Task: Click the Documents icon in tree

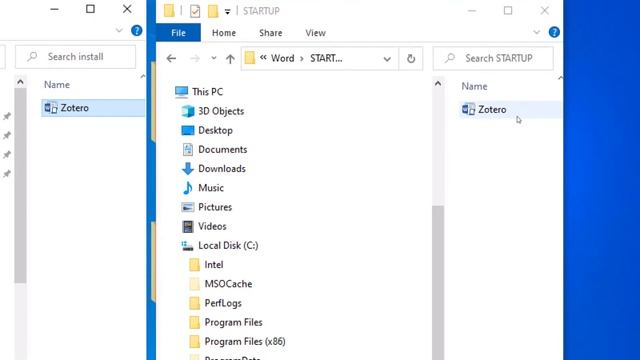Action: click(x=188, y=149)
